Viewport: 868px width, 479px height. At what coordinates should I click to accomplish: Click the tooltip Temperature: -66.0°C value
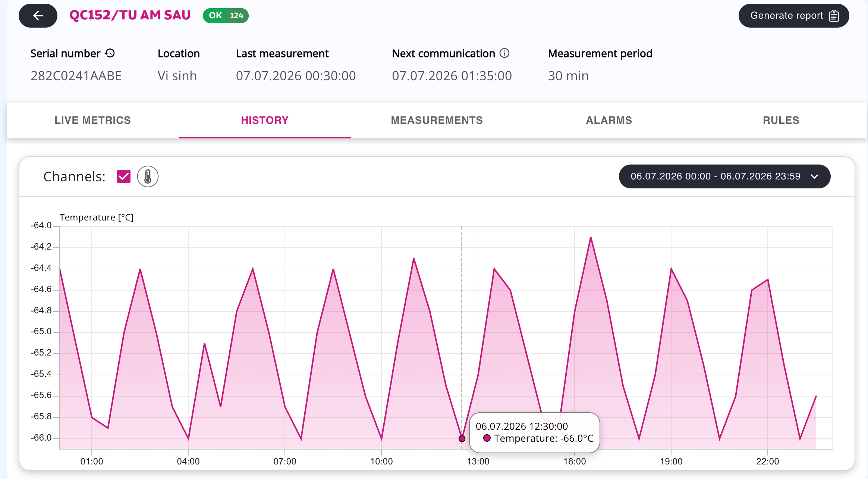(544, 438)
